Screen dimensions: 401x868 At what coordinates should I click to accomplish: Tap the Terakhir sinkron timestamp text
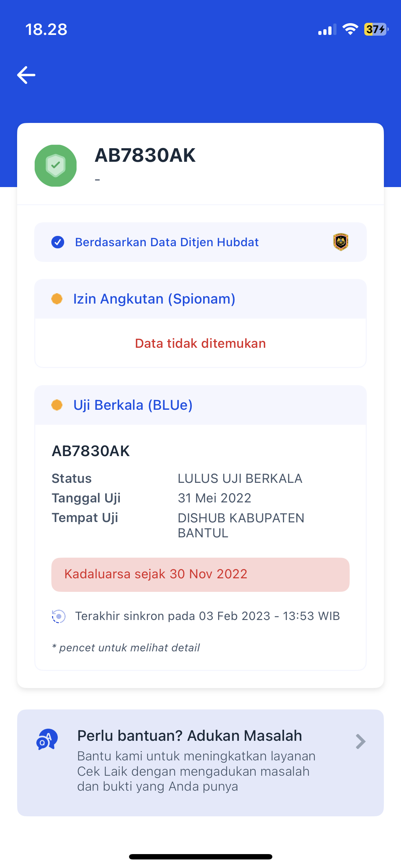[207, 616]
